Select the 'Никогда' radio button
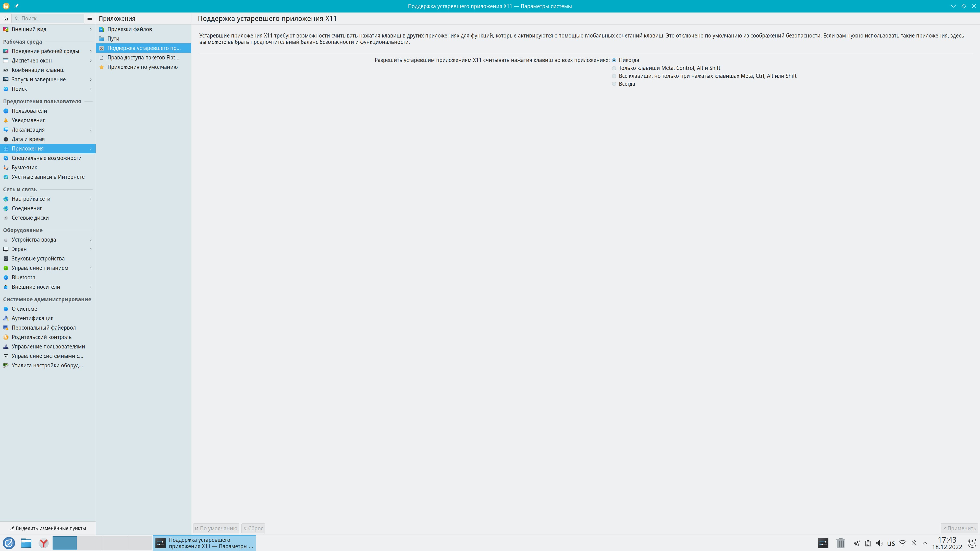 [x=614, y=60]
